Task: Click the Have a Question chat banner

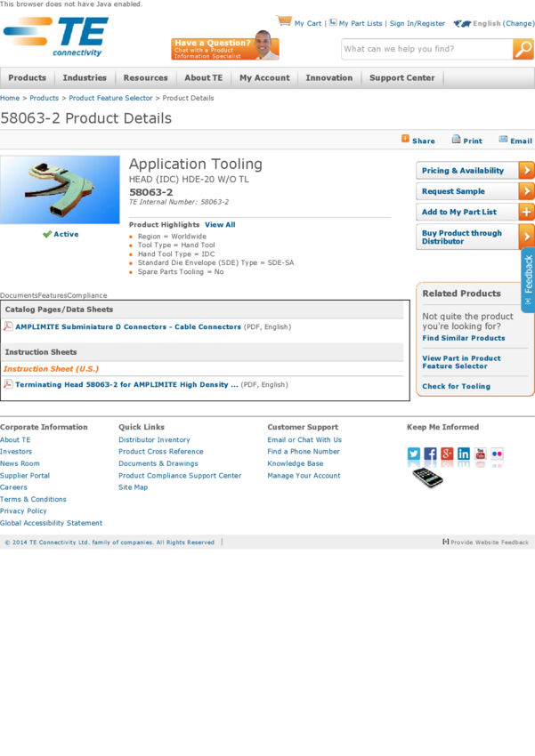Action: click(x=225, y=46)
